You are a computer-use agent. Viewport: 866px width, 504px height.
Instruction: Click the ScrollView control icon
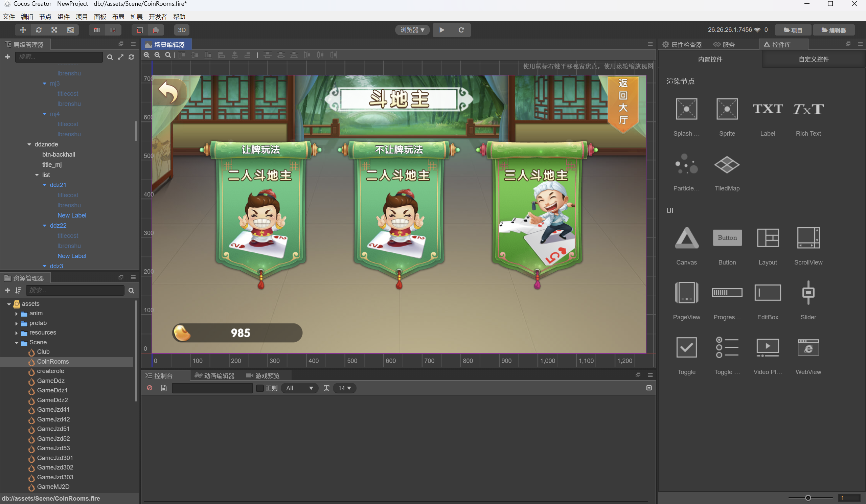coord(808,238)
